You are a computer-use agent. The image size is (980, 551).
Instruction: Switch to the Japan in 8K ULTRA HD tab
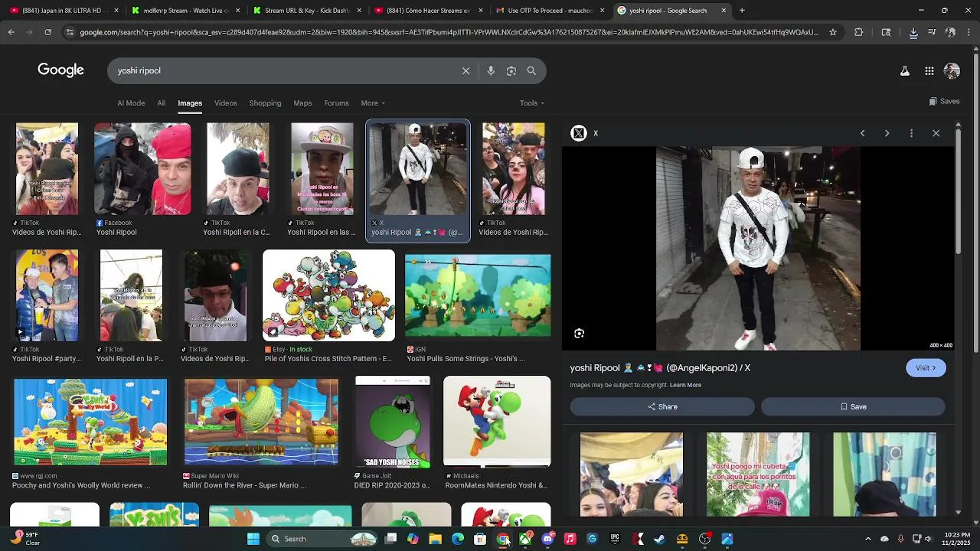pyautogui.click(x=63, y=11)
